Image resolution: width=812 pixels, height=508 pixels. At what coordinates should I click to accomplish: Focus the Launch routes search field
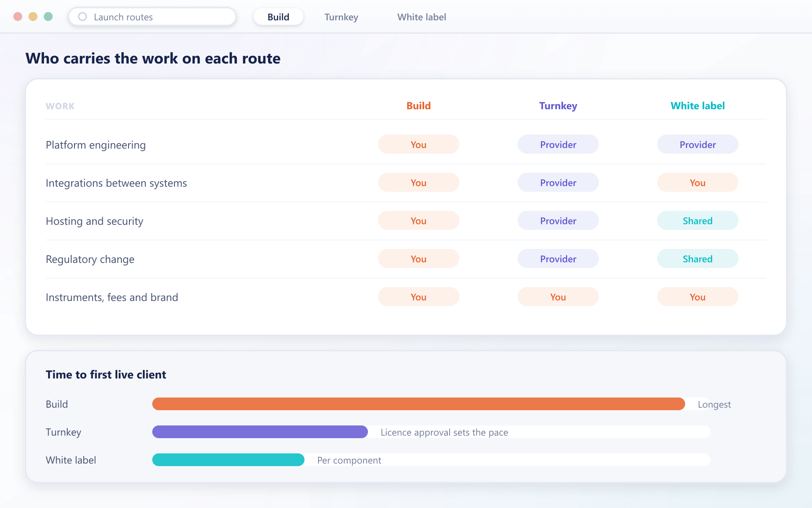[x=152, y=17]
